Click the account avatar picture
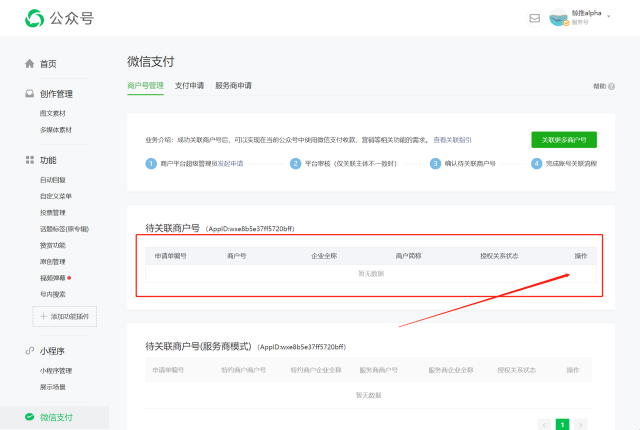640x430 pixels. (559, 18)
